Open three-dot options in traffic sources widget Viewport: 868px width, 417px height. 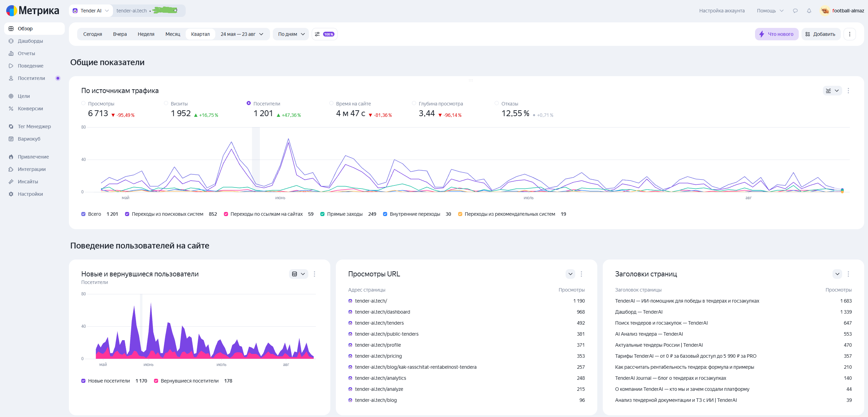(848, 91)
